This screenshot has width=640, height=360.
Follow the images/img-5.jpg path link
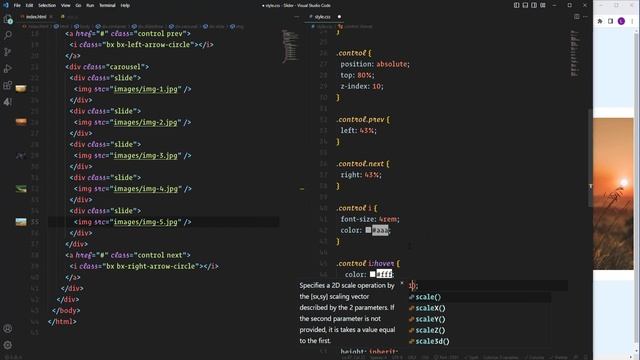click(146, 222)
